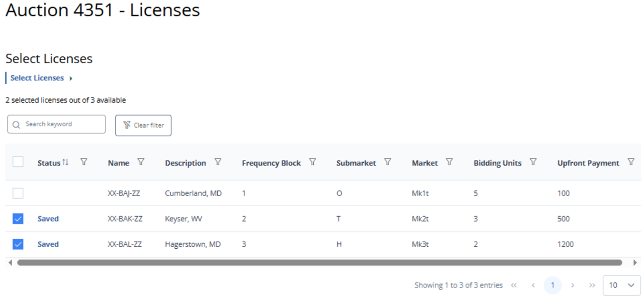
Task: Sort table by Status column arrows
Action: tap(65, 162)
